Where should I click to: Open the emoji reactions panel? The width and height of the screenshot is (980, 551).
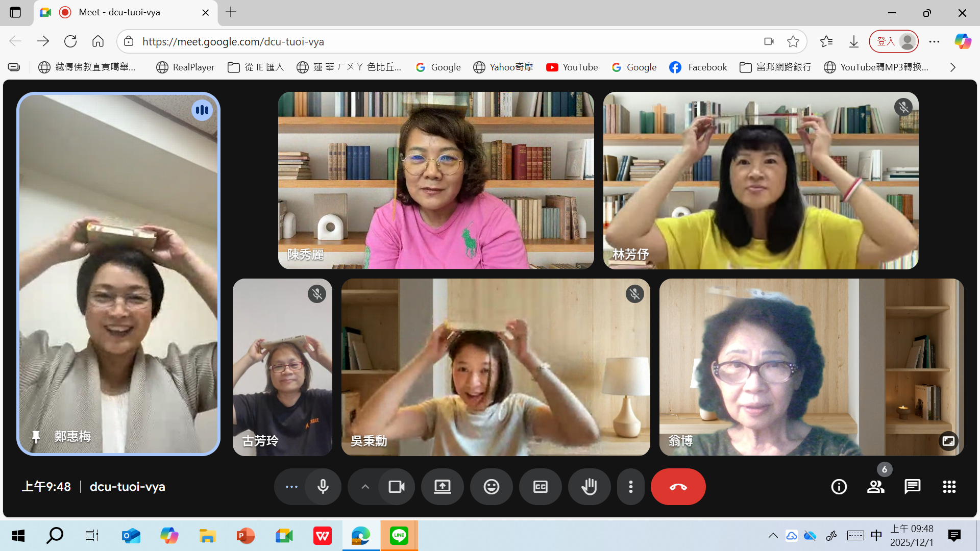click(491, 487)
